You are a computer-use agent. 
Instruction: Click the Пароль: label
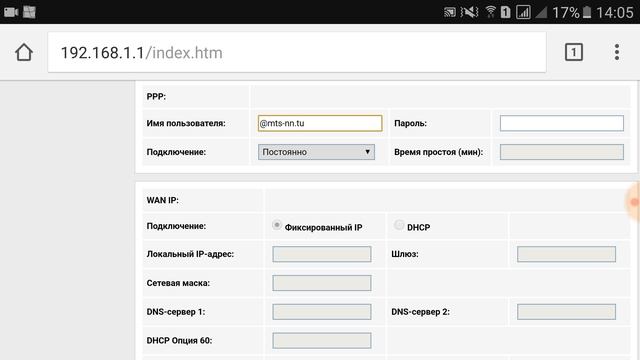(410, 123)
